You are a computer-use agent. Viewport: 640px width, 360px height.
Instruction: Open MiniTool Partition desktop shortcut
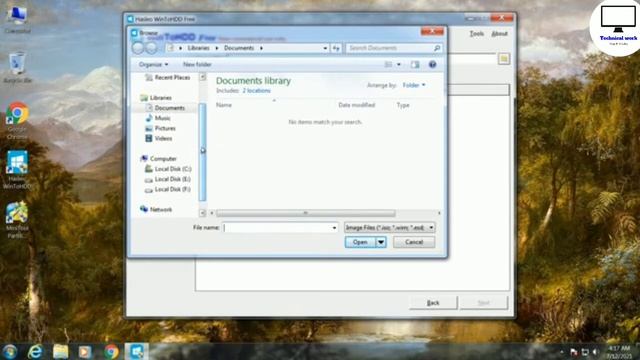17,220
